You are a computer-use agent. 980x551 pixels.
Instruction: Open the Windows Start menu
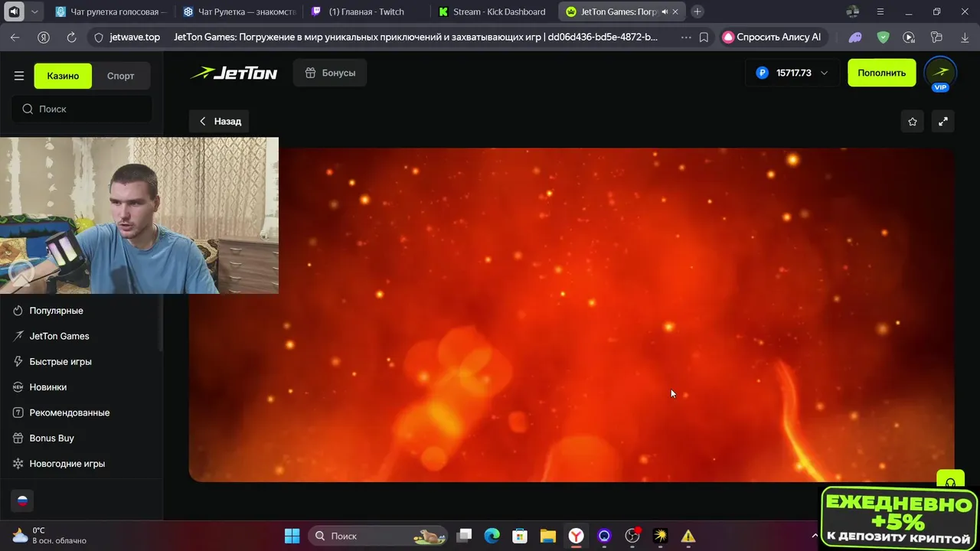coord(292,536)
